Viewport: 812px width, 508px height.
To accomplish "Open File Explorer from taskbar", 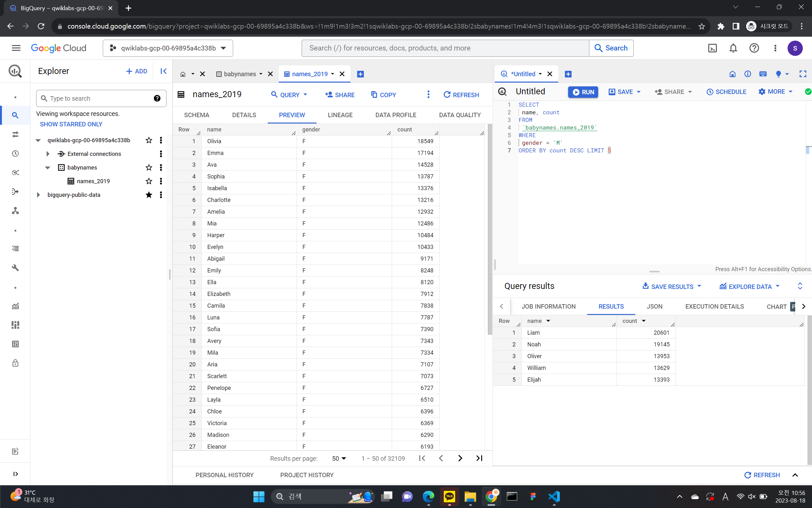I will pyautogui.click(x=470, y=496).
